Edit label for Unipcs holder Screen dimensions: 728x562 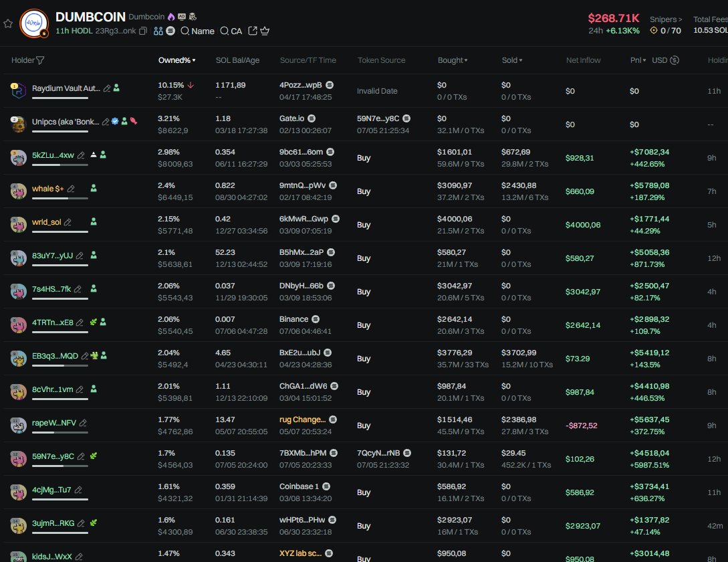pos(106,122)
